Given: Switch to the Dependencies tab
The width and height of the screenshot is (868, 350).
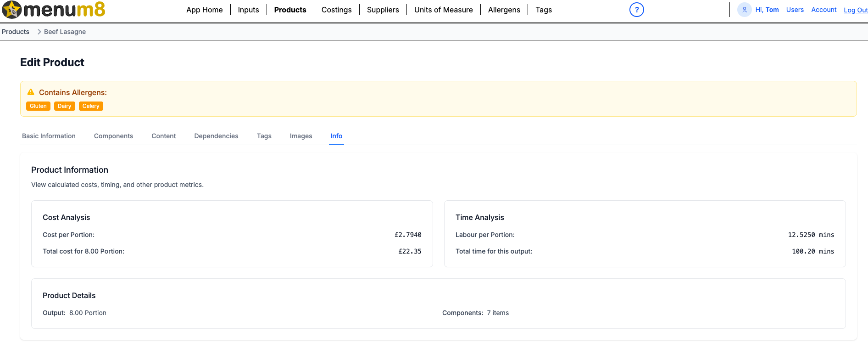Looking at the screenshot, I should click(x=216, y=136).
